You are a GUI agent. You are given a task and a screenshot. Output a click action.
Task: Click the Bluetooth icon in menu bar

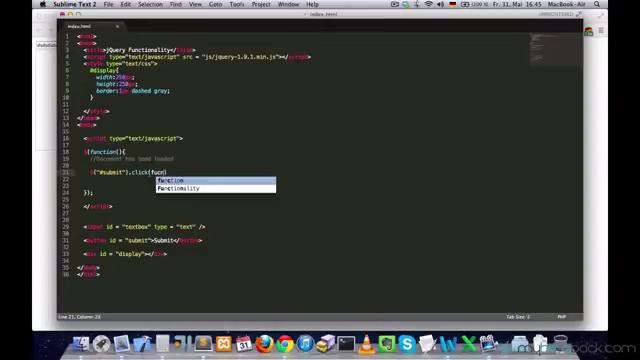pyautogui.click(x=417, y=4)
